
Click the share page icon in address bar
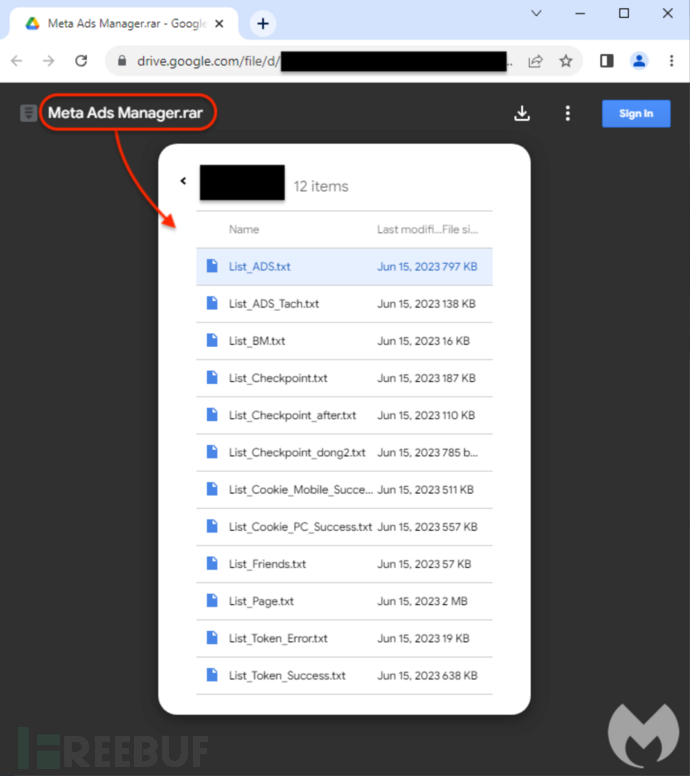coord(536,61)
